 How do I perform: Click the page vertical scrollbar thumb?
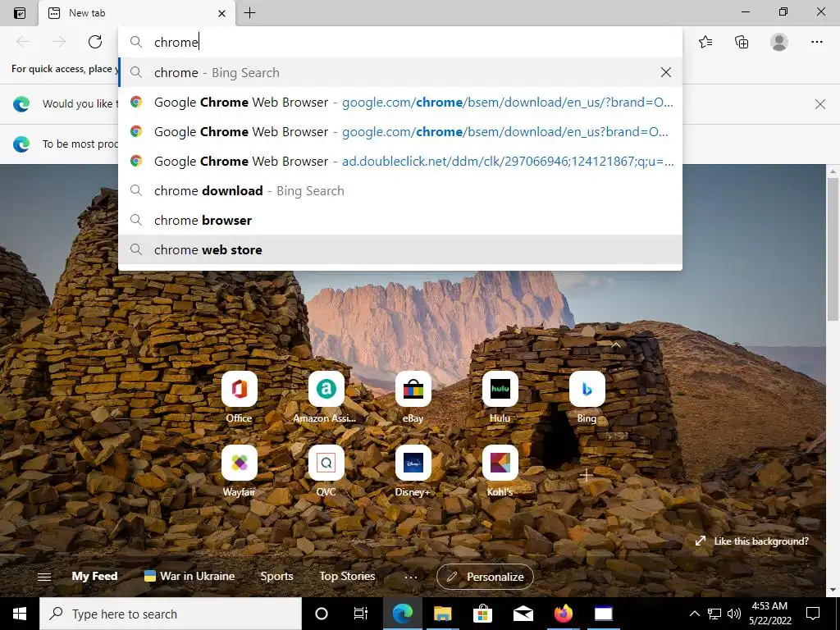click(833, 249)
